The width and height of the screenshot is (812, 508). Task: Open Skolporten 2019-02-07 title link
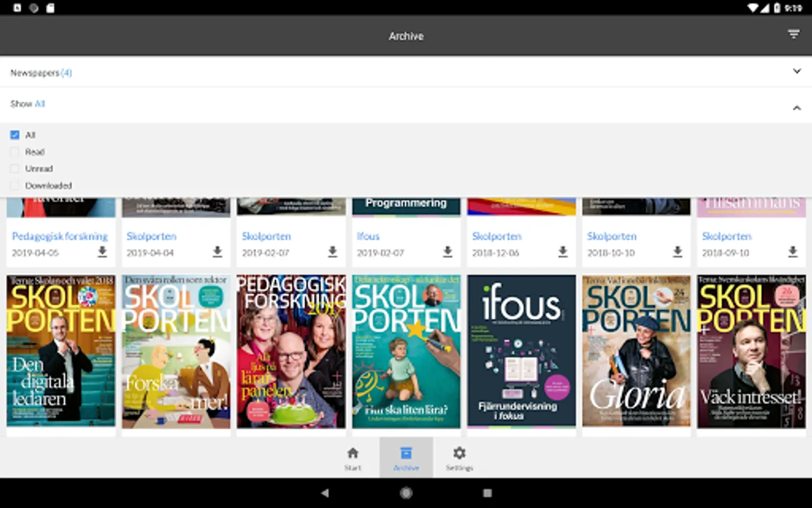(266, 236)
